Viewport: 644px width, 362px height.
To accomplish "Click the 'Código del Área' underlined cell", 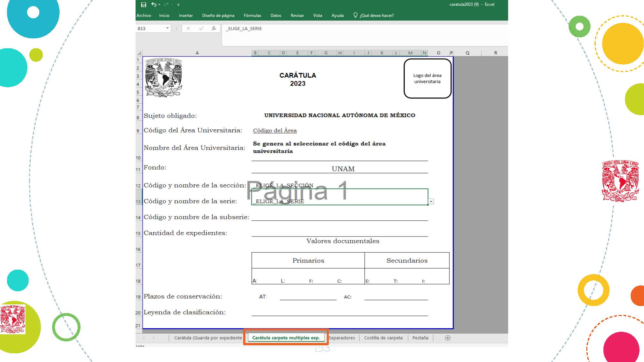I will click(275, 130).
